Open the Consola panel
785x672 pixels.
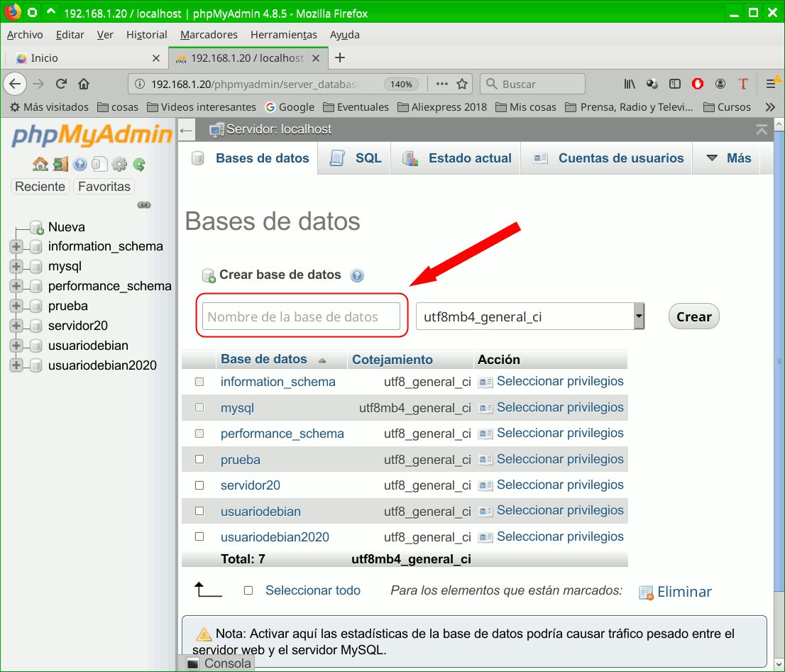219,663
